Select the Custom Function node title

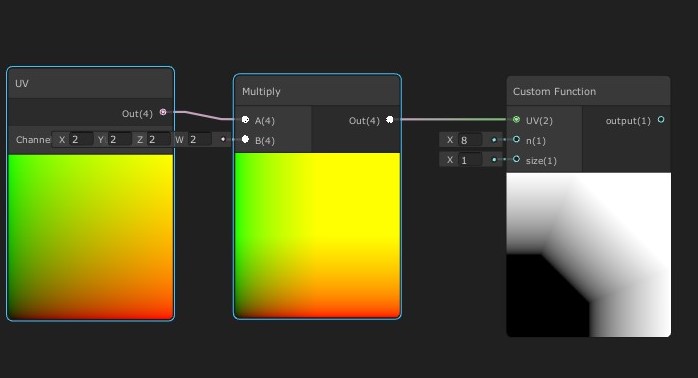point(554,92)
